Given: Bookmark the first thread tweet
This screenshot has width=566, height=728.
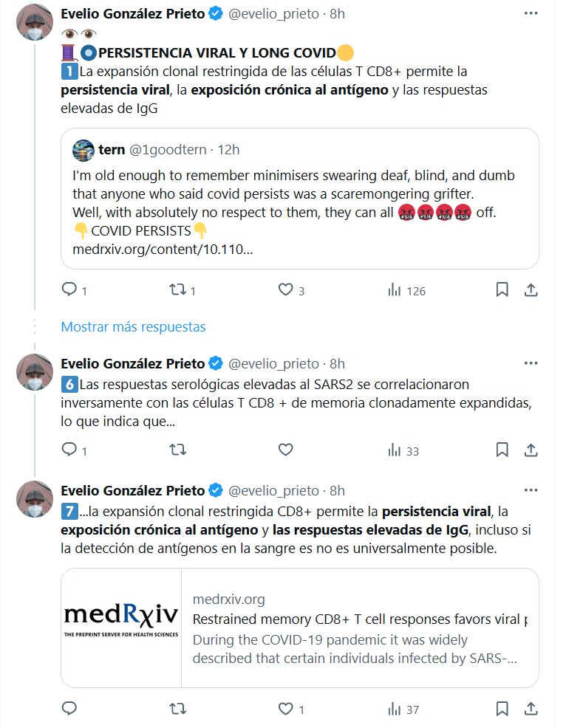Looking at the screenshot, I should [x=502, y=290].
